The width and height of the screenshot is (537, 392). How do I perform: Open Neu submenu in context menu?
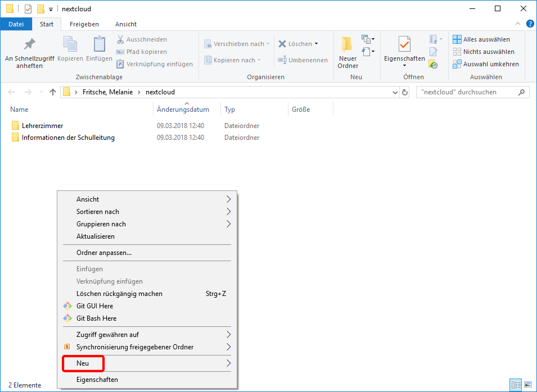(x=147, y=363)
